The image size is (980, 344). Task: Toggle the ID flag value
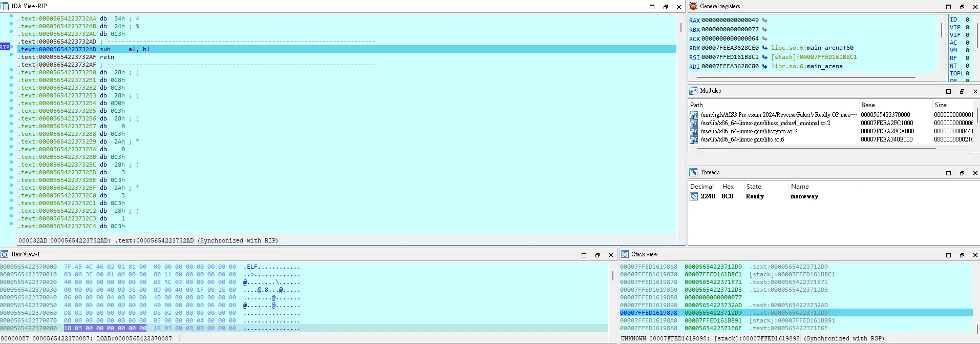[967, 20]
